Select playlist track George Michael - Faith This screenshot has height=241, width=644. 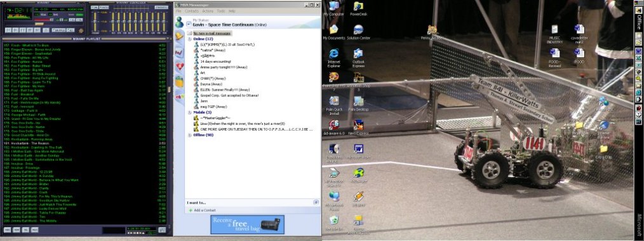[84, 114]
